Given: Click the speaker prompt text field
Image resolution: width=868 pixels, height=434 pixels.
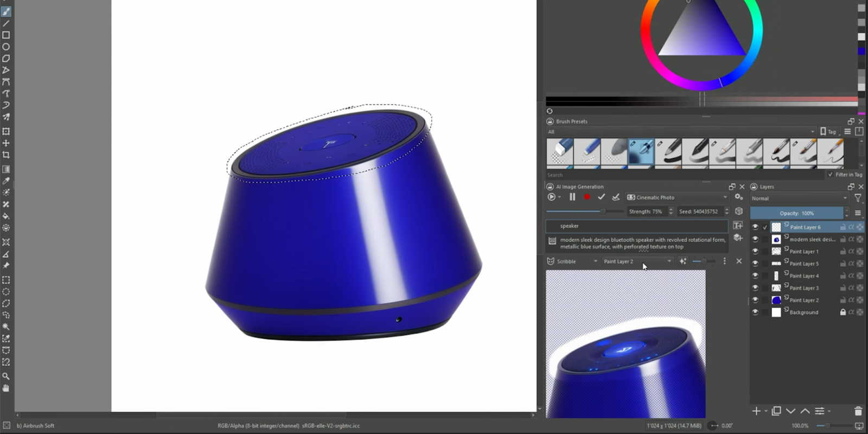Looking at the screenshot, I should click(637, 226).
